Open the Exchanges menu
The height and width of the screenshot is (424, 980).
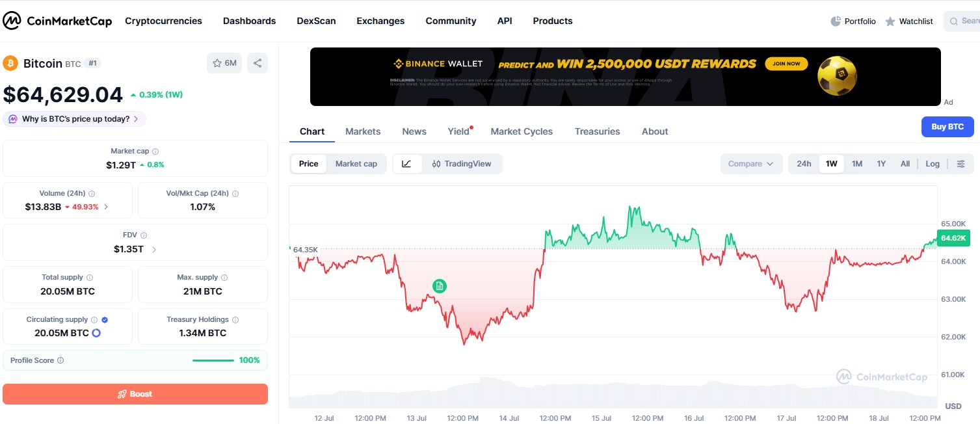pos(380,21)
